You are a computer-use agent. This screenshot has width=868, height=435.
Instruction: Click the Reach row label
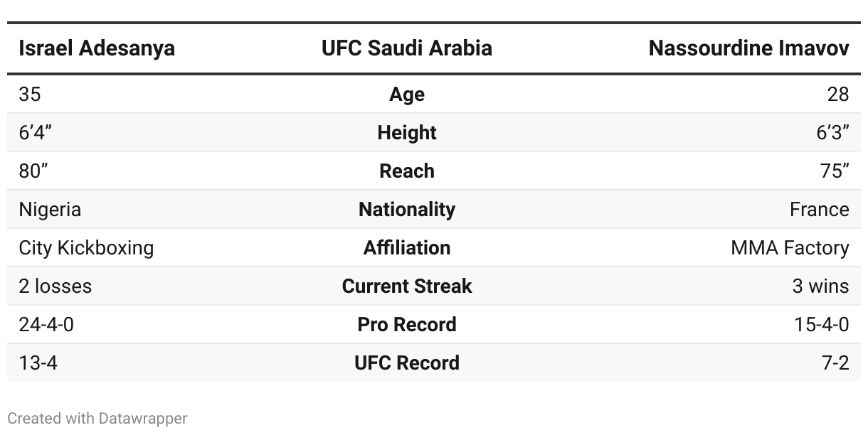point(406,171)
